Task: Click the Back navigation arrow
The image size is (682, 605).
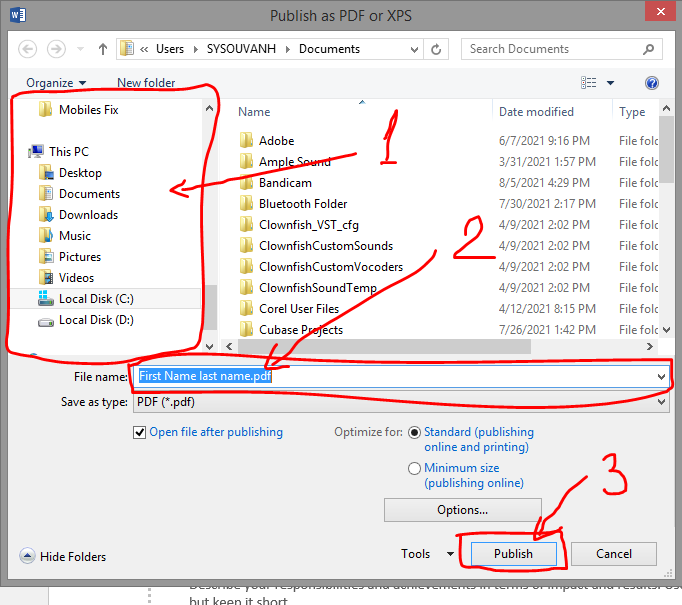Action: pos(27,49)
